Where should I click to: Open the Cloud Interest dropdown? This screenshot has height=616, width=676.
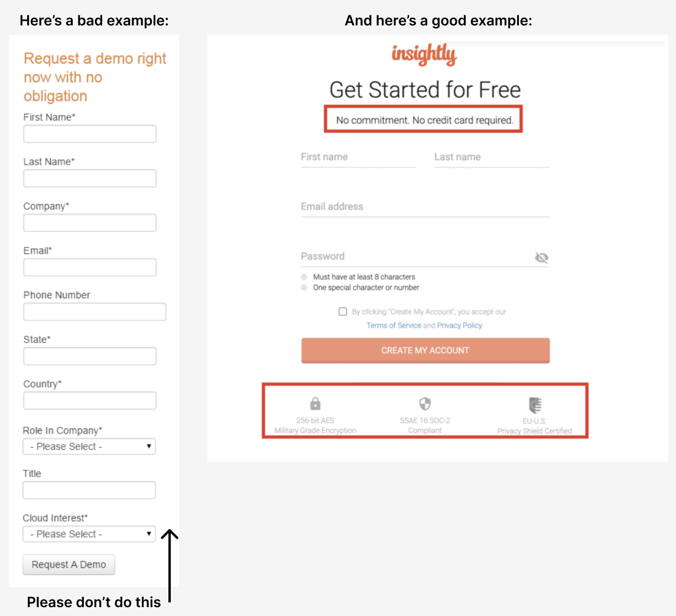[89, 534]
